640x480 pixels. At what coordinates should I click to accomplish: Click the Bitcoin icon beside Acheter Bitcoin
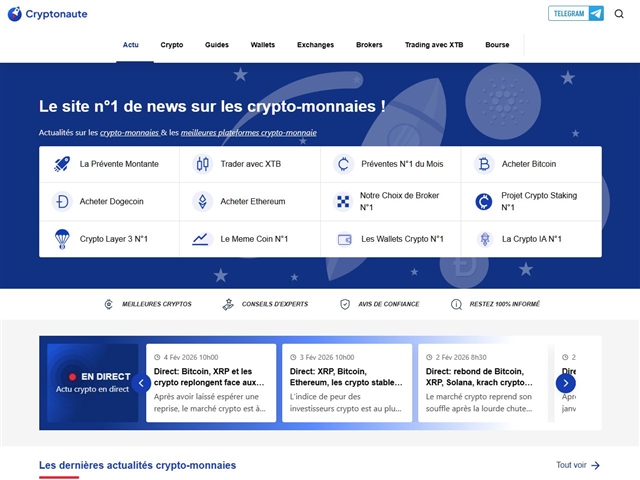[484, 164]
